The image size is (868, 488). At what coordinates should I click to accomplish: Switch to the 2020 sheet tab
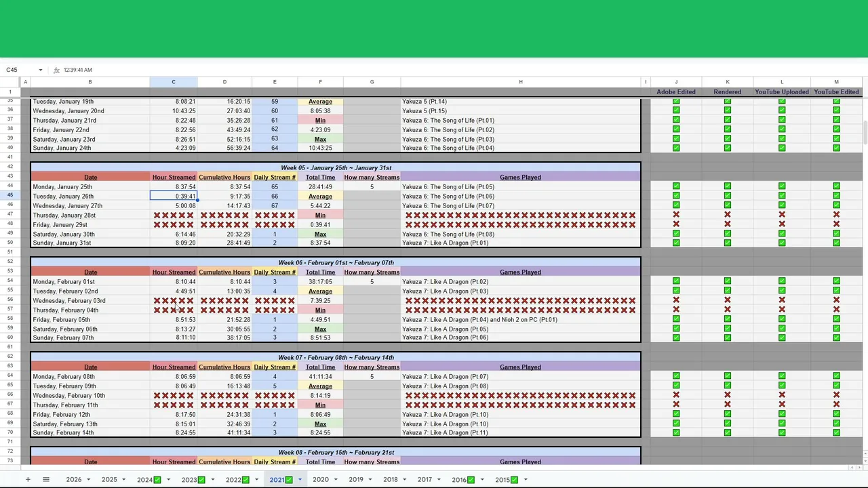tap(320, 480)
